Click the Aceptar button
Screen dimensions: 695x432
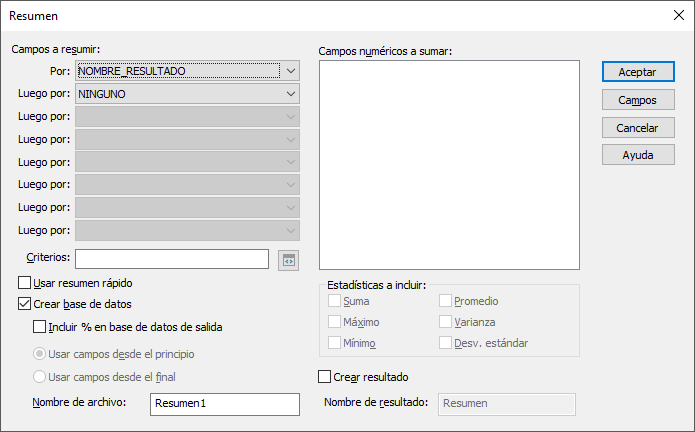637,73
